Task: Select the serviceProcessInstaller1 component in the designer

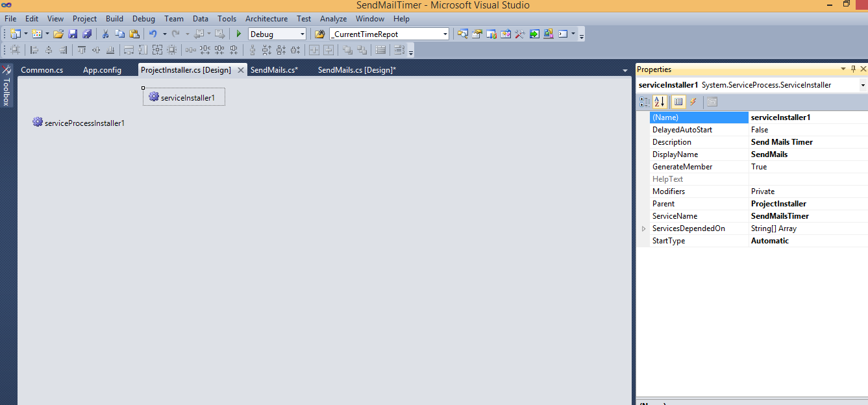Action: (x=78, y=122)
